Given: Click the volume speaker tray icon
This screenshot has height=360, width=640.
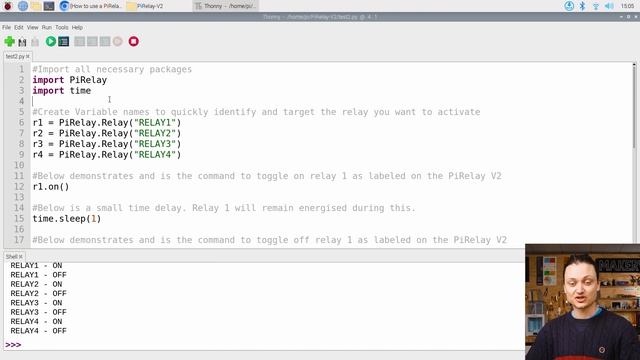Looking at the screenshot, I should pyautogui.click(x=609, y=6).
